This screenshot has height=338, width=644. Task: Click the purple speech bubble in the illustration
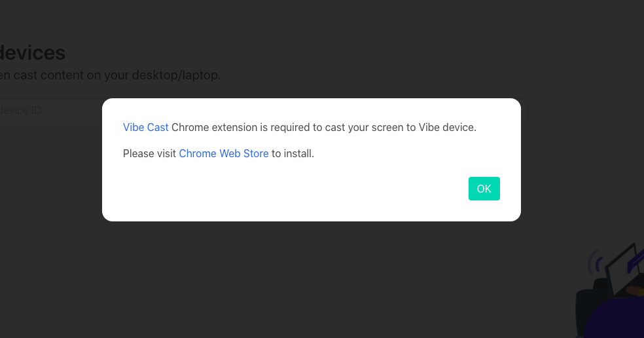pos(635,262)
